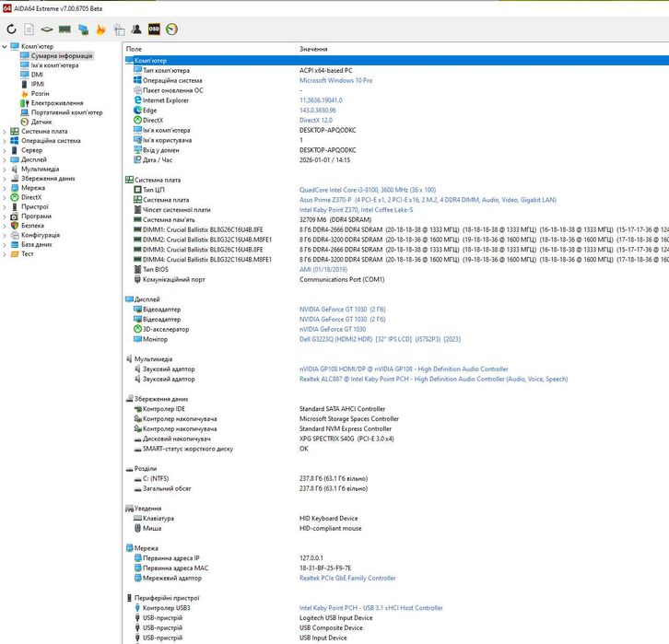Click the Internet Explorer row icon
Screen dimensions: 669x644
(x=137, y=100)
